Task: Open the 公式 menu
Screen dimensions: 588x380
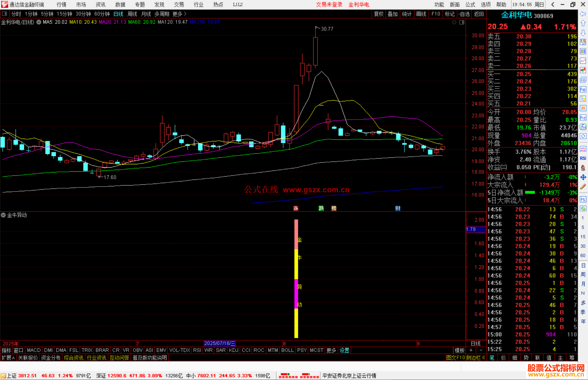Action: pos(470,5)
